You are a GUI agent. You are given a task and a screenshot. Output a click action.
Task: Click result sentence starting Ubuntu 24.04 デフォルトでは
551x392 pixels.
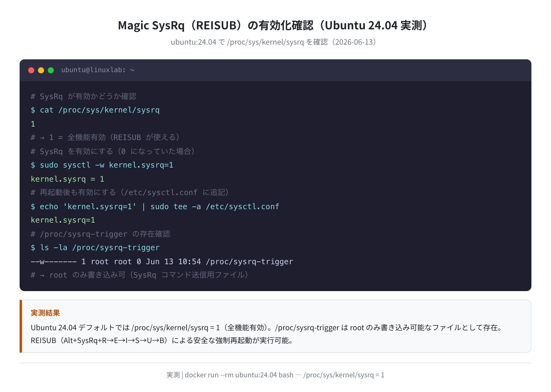tap(267, 327)
